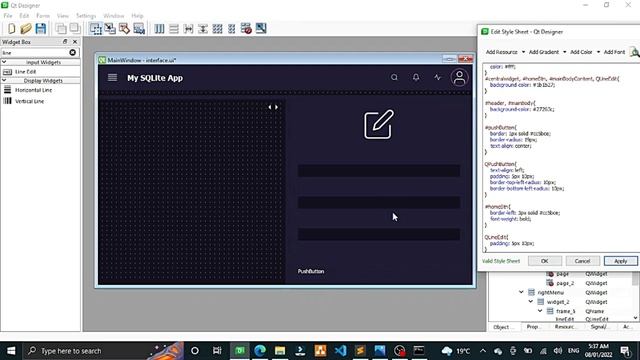This screenshot has width=640, height=360.
Task: Open the Help menu
Action: 137,16
